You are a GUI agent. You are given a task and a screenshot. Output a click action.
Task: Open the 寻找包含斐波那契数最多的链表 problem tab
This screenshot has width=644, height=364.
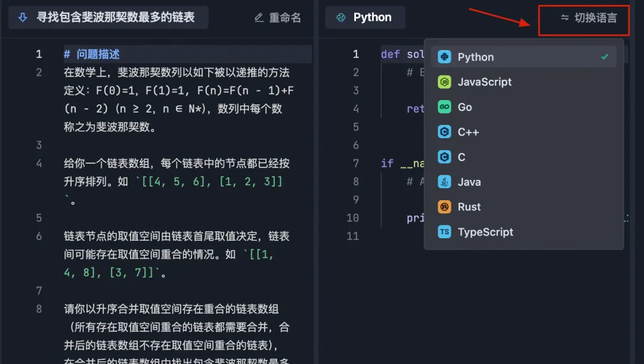(109, 18)
